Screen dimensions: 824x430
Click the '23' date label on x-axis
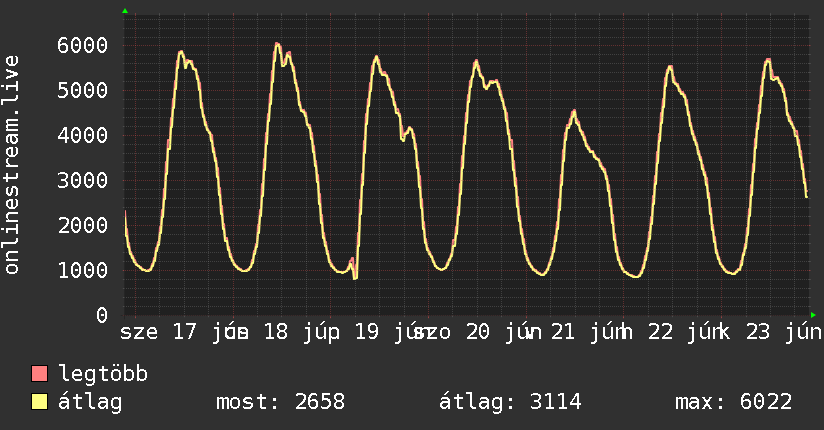pyautogui.click(x=758, y=332)
